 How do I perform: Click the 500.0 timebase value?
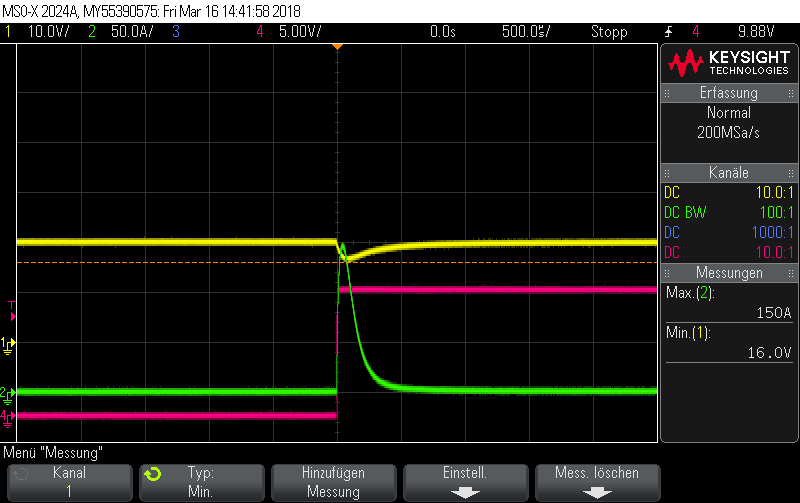point(526,32)
